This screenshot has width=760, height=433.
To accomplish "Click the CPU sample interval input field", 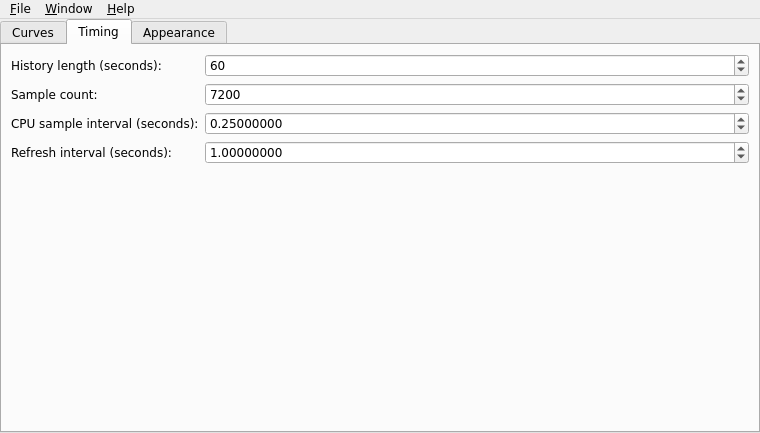I will [470, 124].
